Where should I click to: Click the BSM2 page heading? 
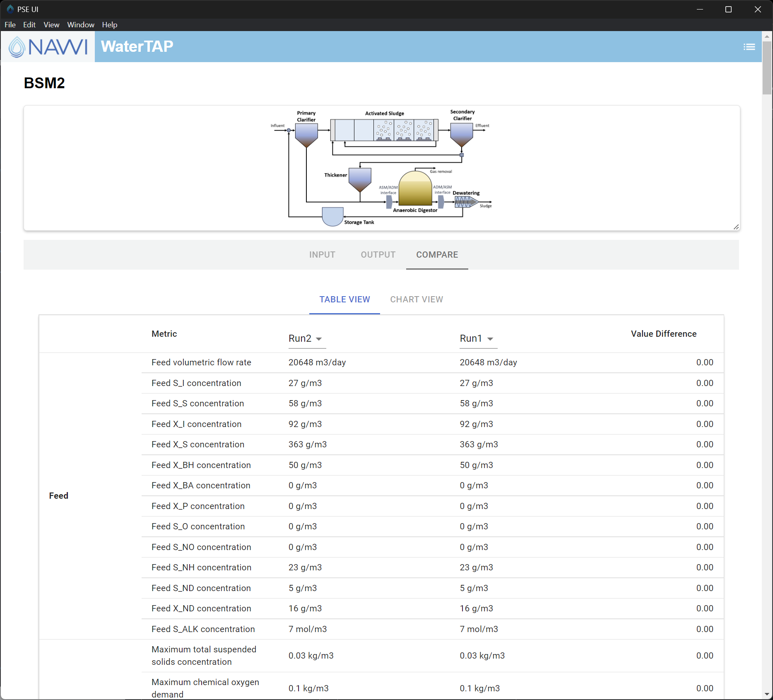44,83
